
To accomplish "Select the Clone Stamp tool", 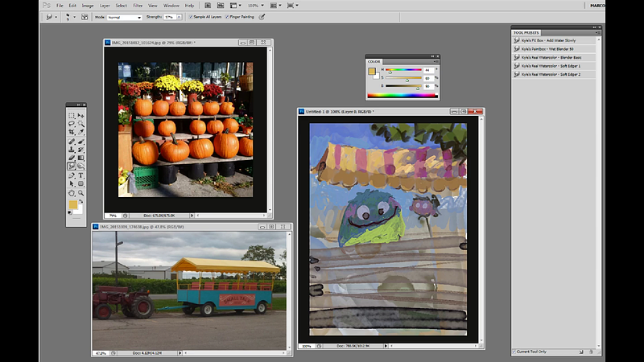I will click(x=72, y=150).
